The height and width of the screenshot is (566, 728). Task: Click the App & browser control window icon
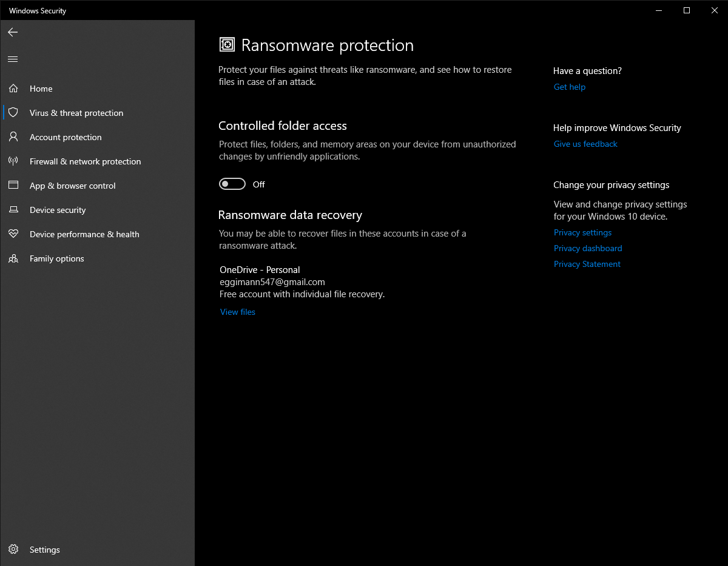click(13, 186)
